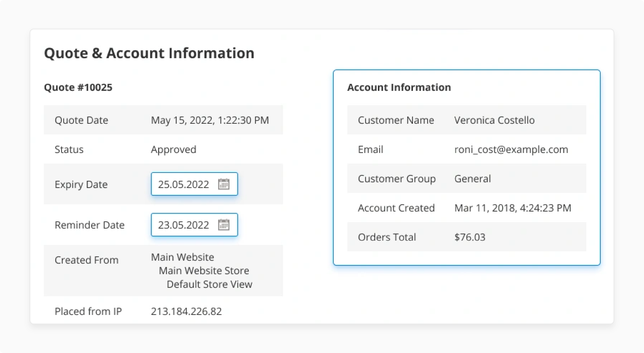Select the Quote #10025 title
644x353 pixels.
point(78,87)
